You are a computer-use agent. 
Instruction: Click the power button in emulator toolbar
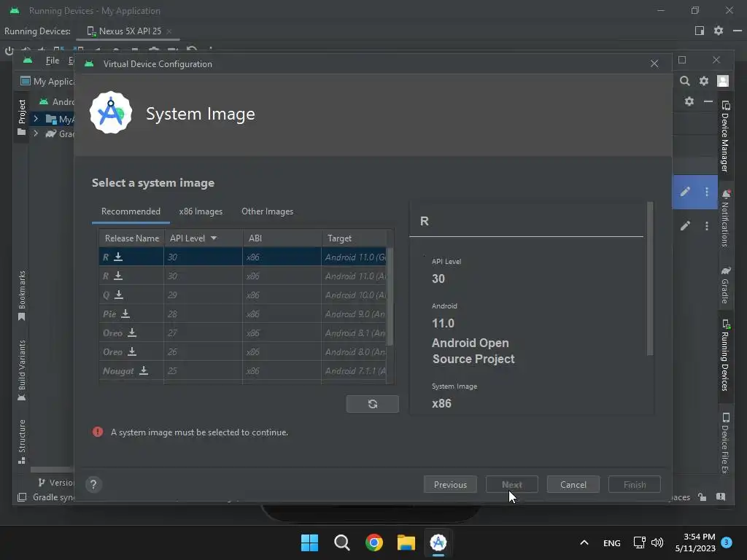9,50
